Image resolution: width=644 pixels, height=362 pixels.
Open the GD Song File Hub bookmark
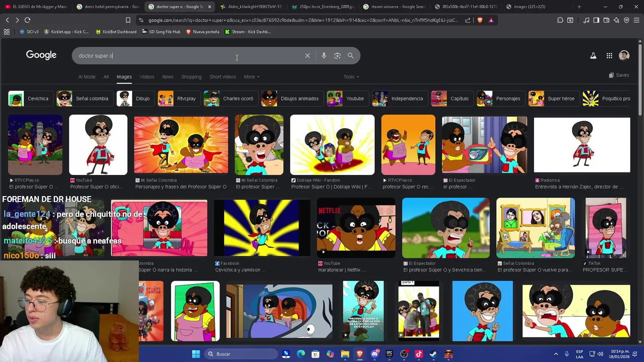click(161, 32)
